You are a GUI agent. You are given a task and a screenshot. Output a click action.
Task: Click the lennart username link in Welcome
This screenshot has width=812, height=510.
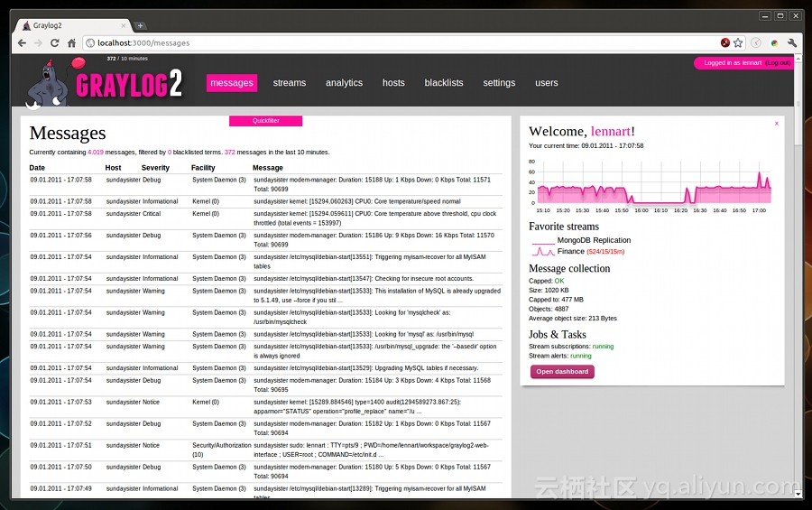click(612, 132)
